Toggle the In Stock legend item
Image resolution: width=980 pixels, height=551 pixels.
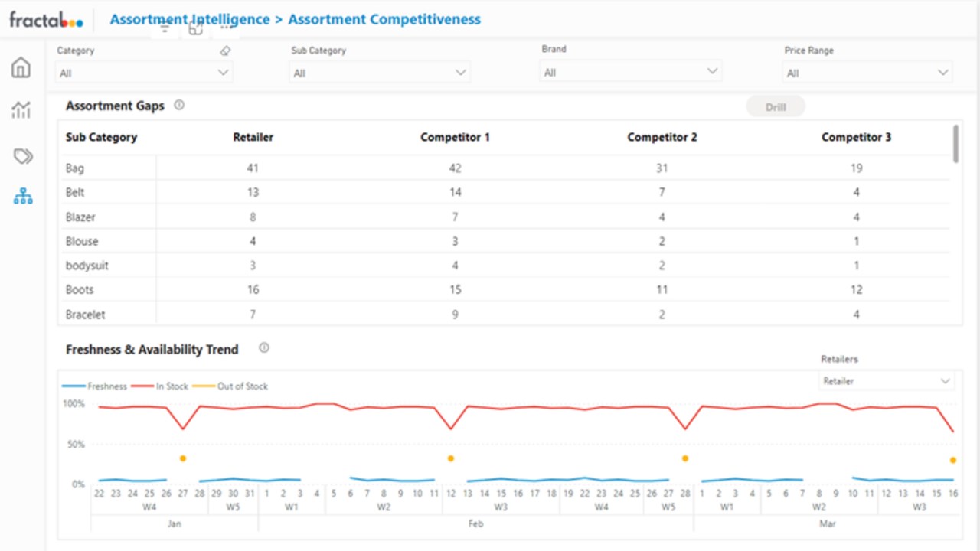pyautogui.click(x=159, y=386)
